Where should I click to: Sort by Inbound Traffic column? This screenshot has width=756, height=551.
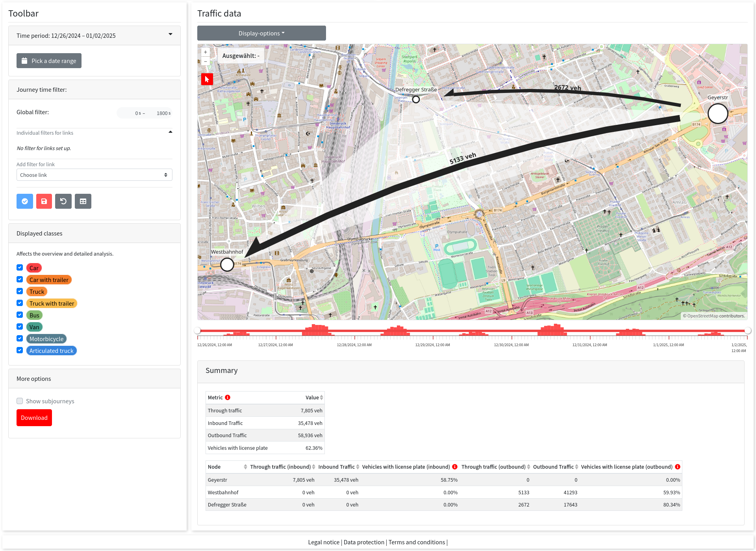click(358, 467)
